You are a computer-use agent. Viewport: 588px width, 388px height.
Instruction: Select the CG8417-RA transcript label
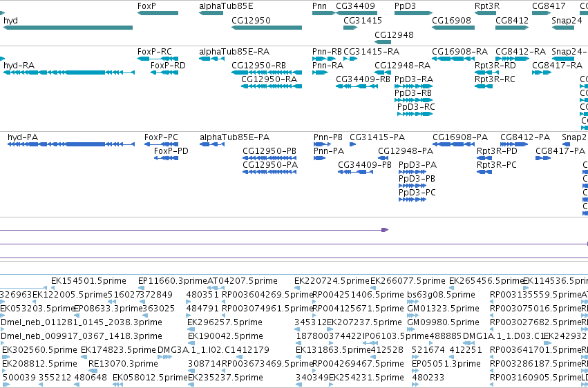click(x=557, y=65)
